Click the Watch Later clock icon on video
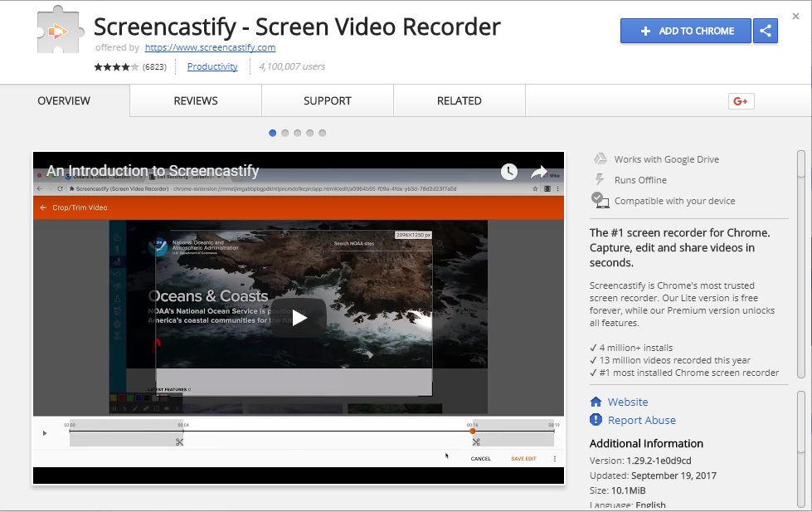812x512 pixels. click(509, 172)
